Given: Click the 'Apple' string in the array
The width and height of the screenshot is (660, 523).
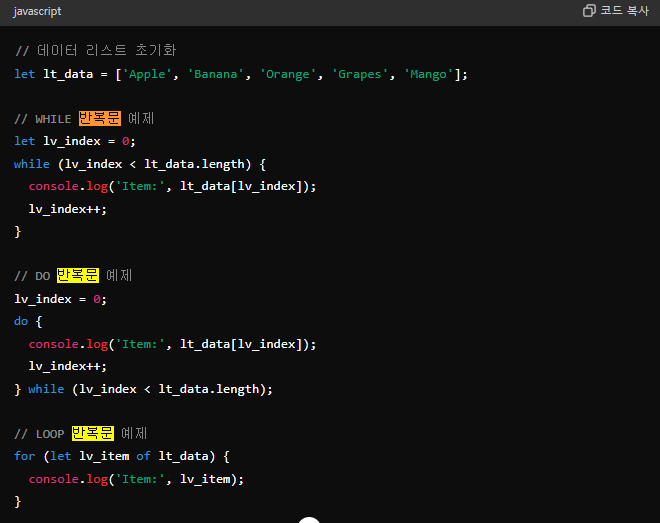Looking at the screenshot, I should [x=147, y=74].
